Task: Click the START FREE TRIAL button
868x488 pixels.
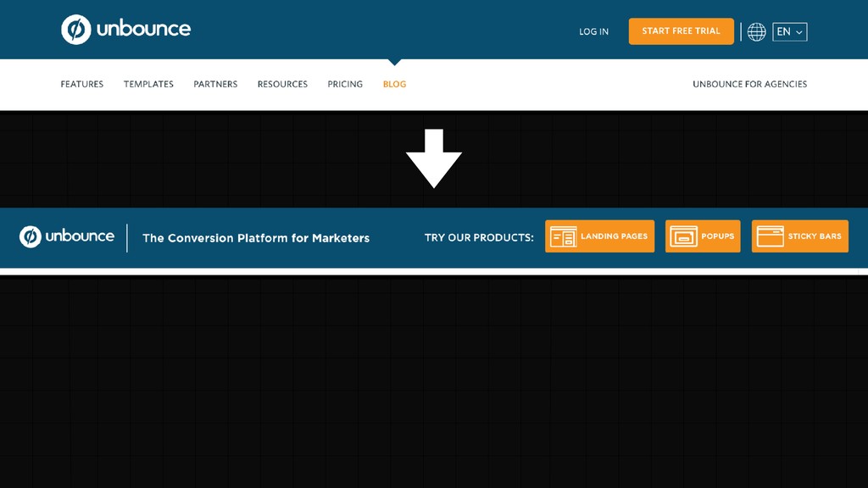Action: pos(681,31)
